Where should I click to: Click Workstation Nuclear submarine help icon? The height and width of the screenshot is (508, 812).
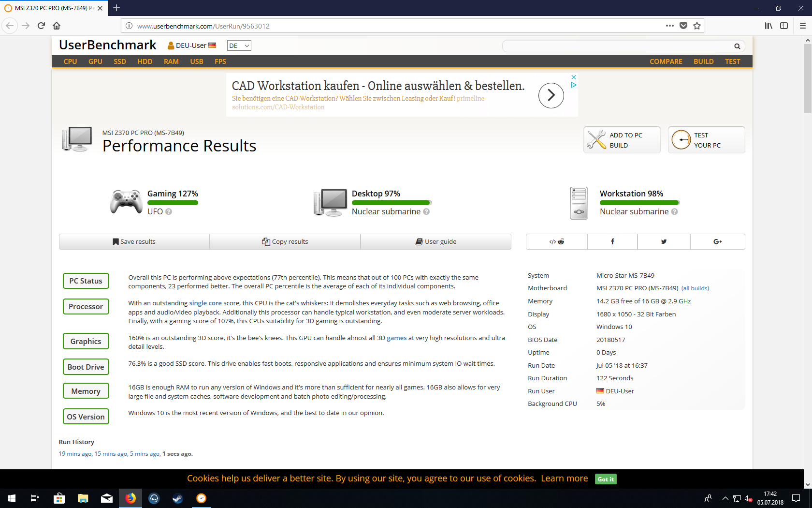pyautogui.click(x=674, y=211)
